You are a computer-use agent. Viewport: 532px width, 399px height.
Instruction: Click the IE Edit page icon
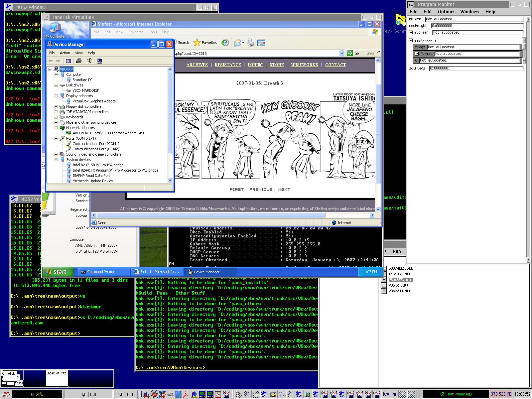coord(261,43)
